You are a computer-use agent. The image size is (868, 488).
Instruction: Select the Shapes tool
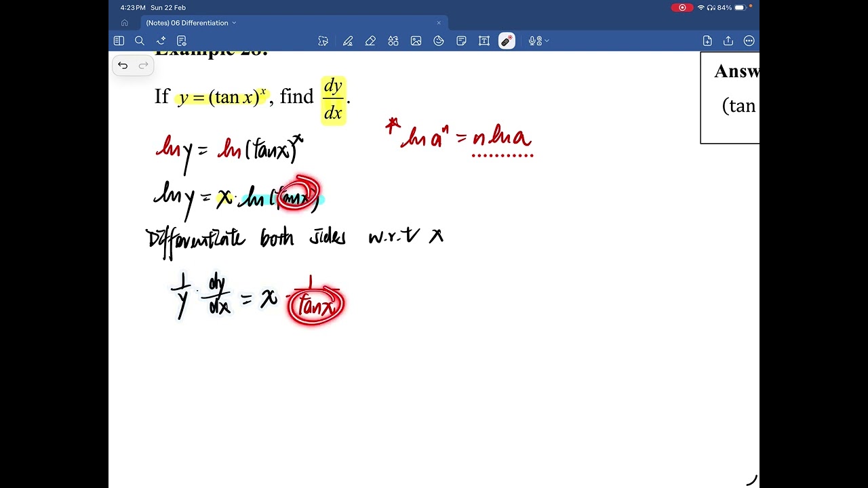393,41
